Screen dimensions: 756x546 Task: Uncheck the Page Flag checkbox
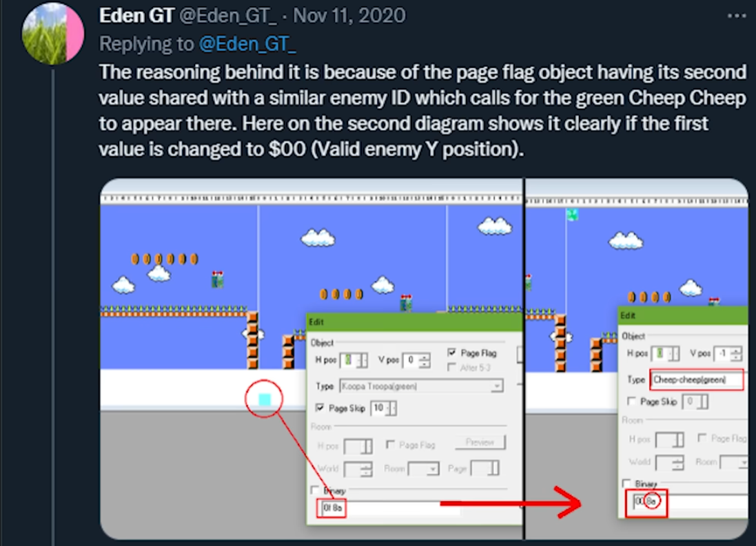click(x=452, y=353)
